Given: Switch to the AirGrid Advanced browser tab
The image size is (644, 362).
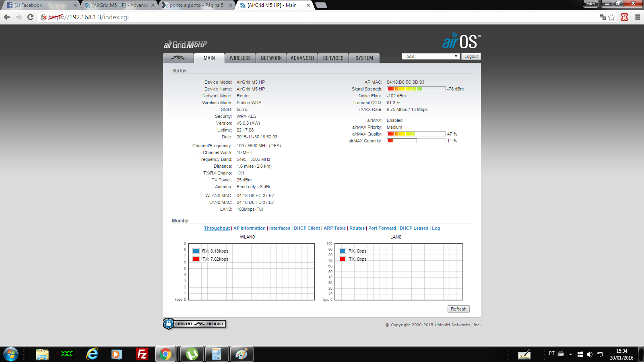Looking at the screenshot, I should coord(119,5).
